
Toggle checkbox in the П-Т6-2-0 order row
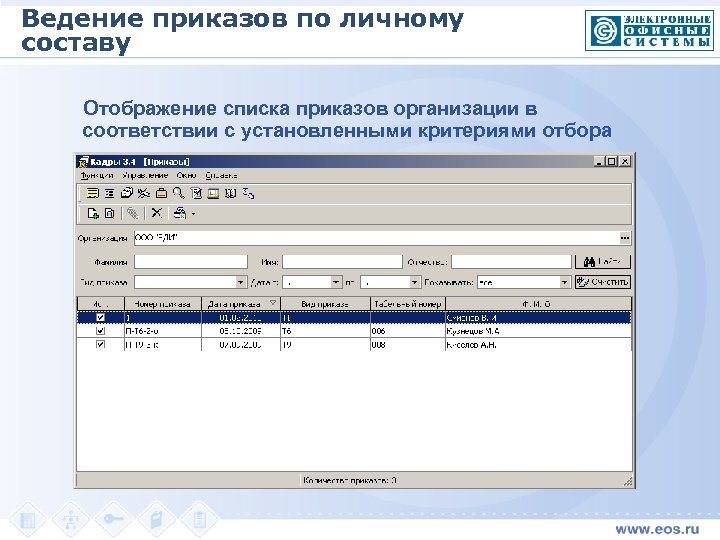tap(101, 331)
